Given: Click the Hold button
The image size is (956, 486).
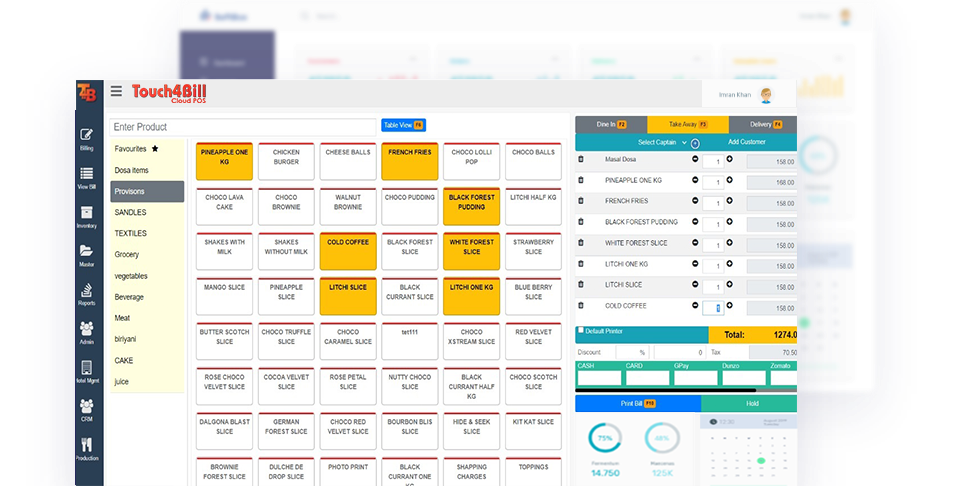Looking at the screenshot, I should click(748, 403).
